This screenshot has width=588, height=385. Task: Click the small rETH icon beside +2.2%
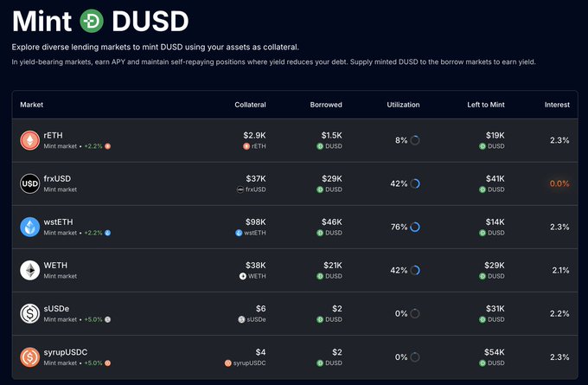pos(107,146)
